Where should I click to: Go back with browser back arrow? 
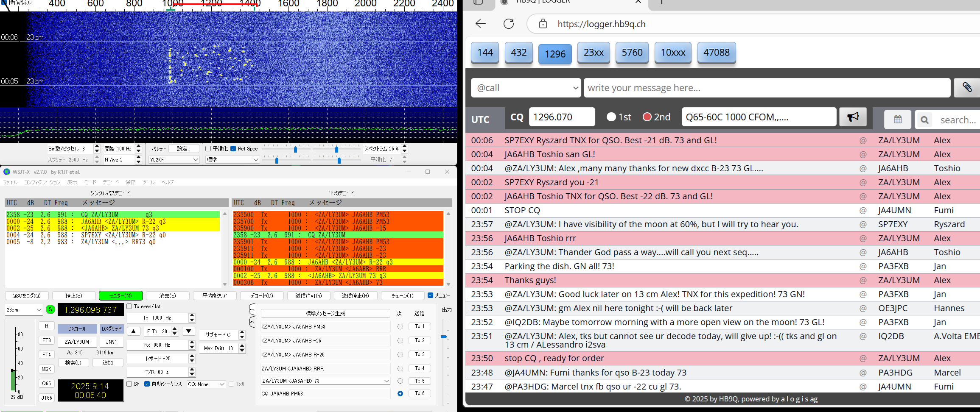[481, 24]
